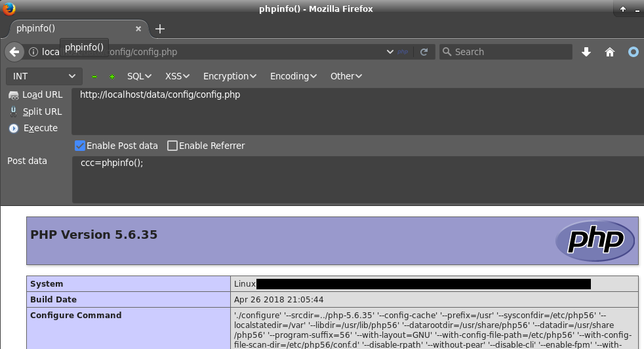Uncheck Enable Post data checkbox

80,146
